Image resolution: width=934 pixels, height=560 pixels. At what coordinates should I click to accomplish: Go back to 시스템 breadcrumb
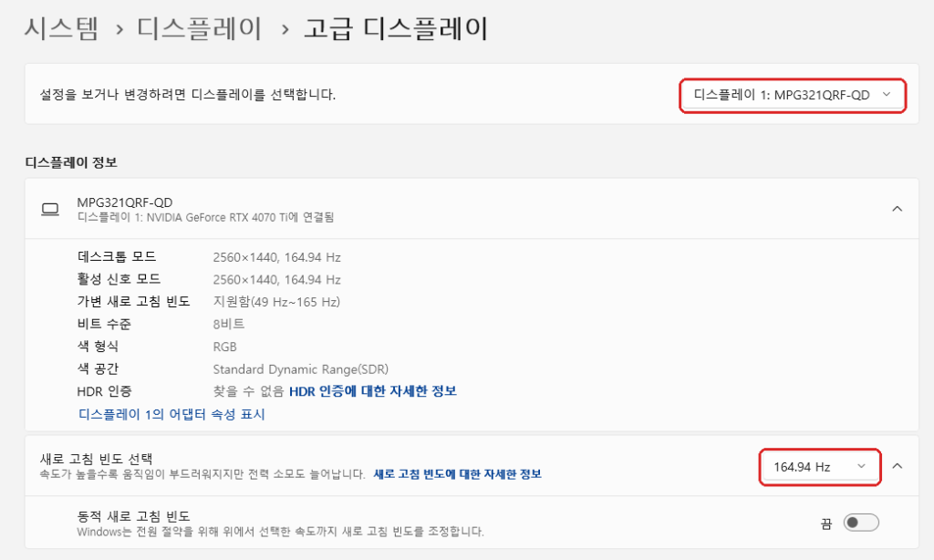coord(61,28)
